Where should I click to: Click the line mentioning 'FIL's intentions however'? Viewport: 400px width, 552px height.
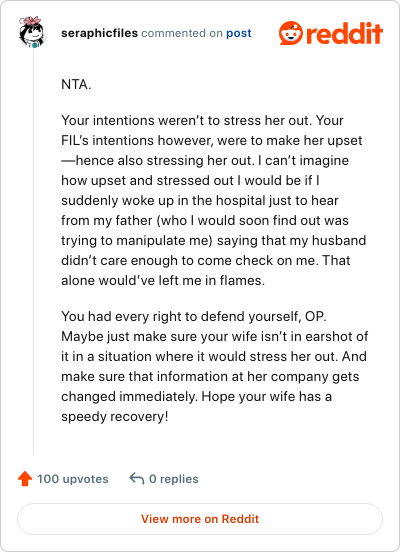(x=212, y=140)
